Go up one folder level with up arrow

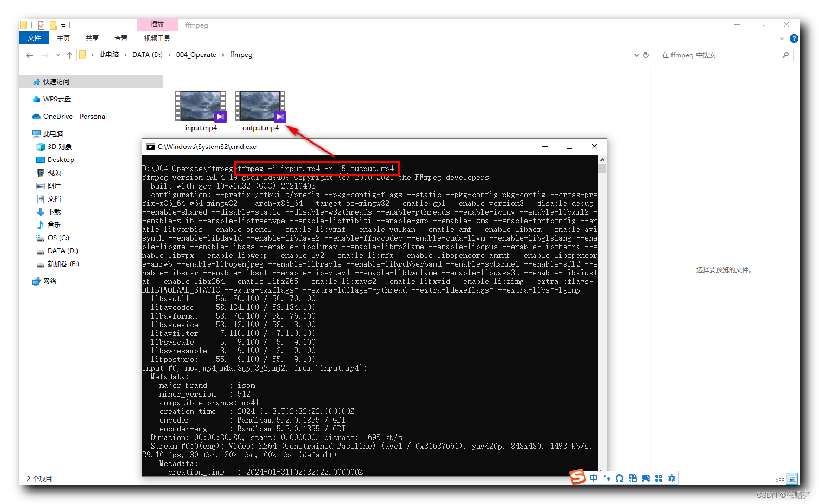[x=69, y=55]
